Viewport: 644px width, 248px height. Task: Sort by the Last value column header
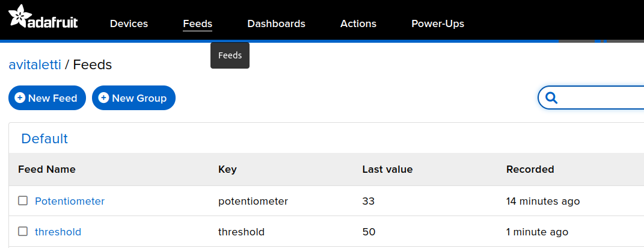(387, 169)
